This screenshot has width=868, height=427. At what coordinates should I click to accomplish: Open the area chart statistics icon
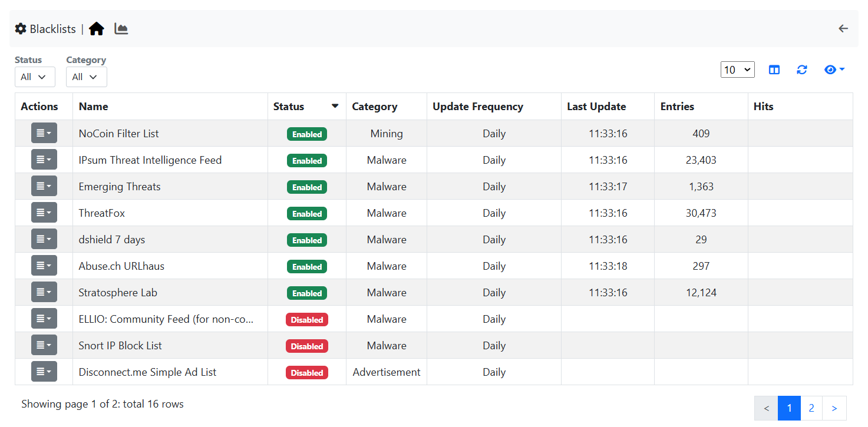click(121, 28)
